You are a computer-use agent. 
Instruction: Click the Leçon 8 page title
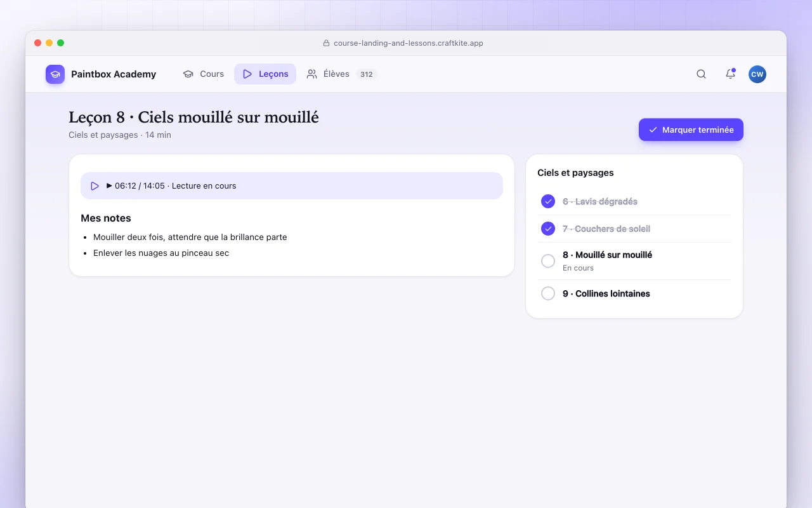193,117
